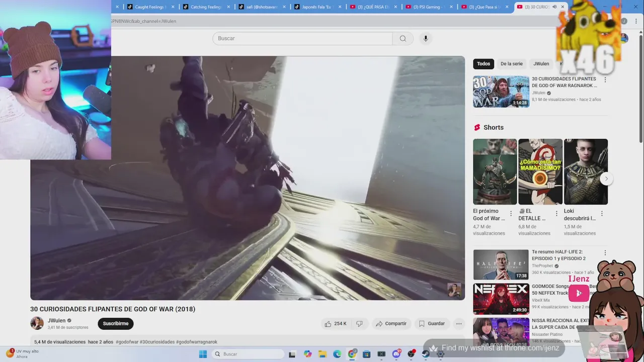Open options for El próximo God of War short
644x362 pixels.
(x=511, y=214)
